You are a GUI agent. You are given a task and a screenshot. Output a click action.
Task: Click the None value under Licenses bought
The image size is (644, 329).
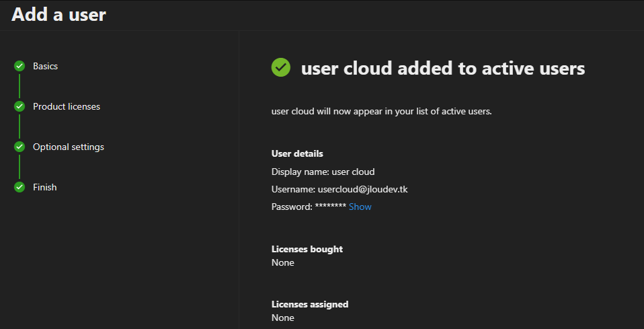(283, 262)
